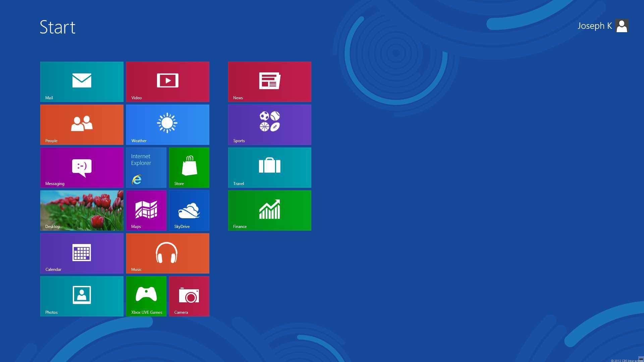Open the People tile

(82, 125)
